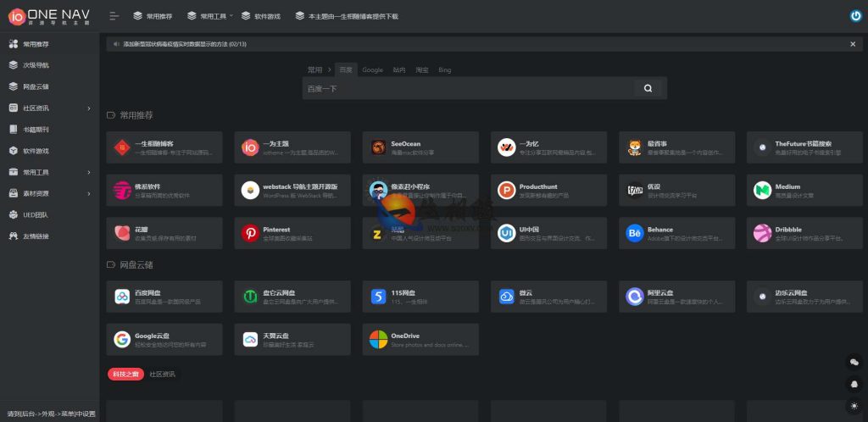This screenshot has height=422, width=868.
Task: Click the power icon at top right
Action: click(856, 16)
